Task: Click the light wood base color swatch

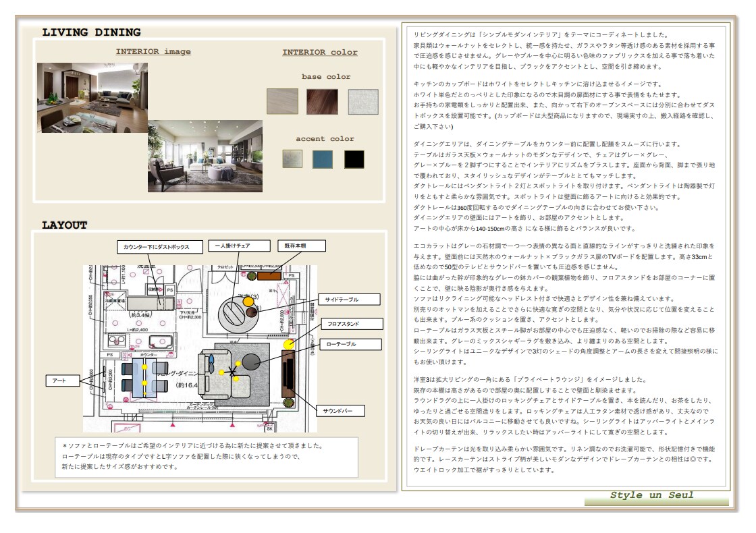Action: [x=282, y=101]
